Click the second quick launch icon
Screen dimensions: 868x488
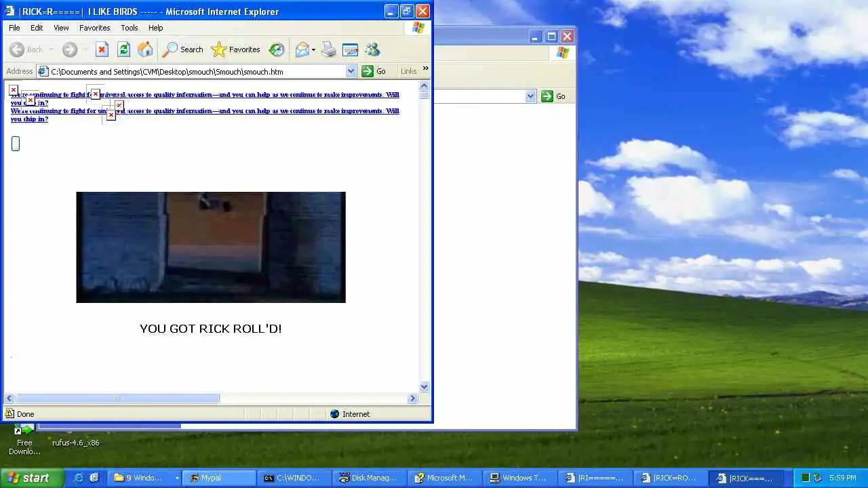tap(94, 478)
